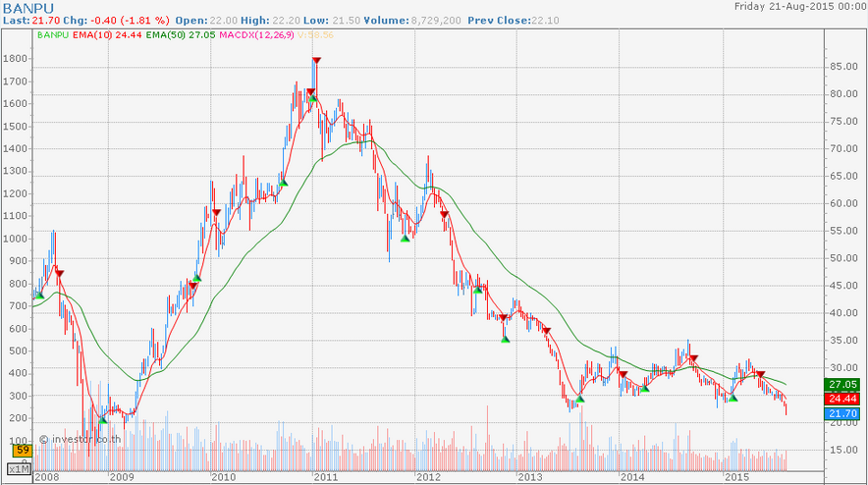The image size is (868, 485).
Task: Click the 2011 year label on the time axis
Action: (325, 477)
